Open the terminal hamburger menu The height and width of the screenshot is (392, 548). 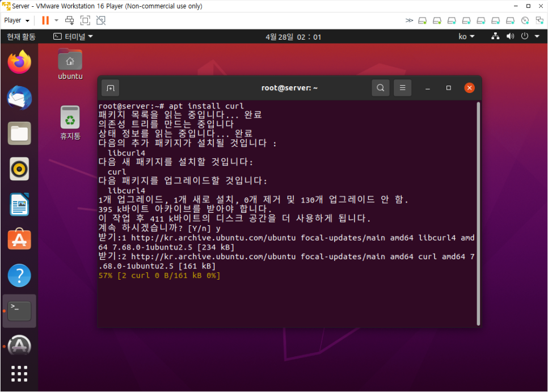(x=403, y=88)
